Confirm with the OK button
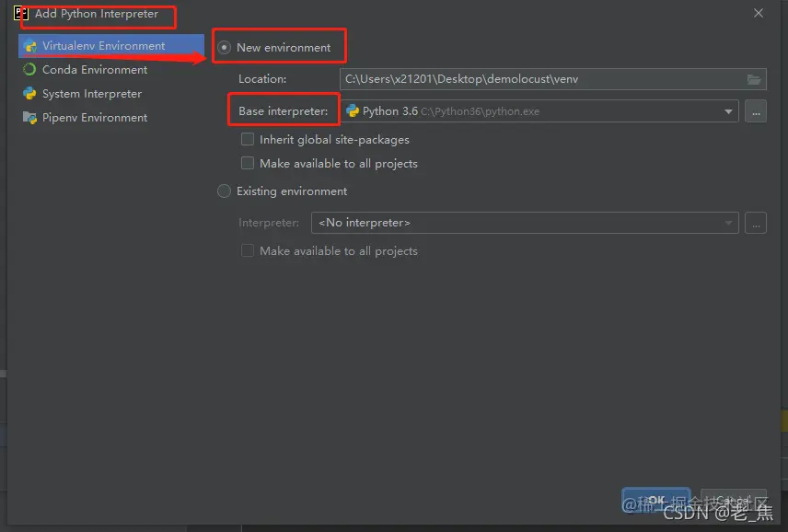788x532 pixels. (x=655, y=500)
